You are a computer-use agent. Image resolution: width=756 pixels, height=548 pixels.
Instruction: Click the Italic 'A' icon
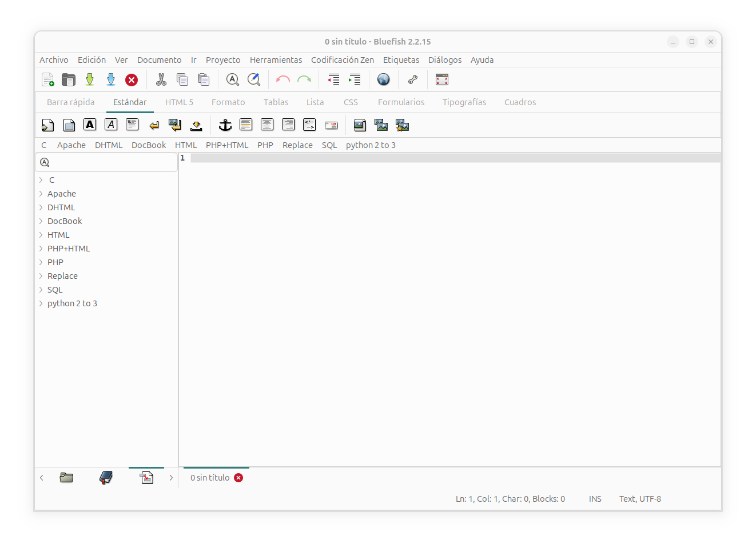click(x=111, y=125)
